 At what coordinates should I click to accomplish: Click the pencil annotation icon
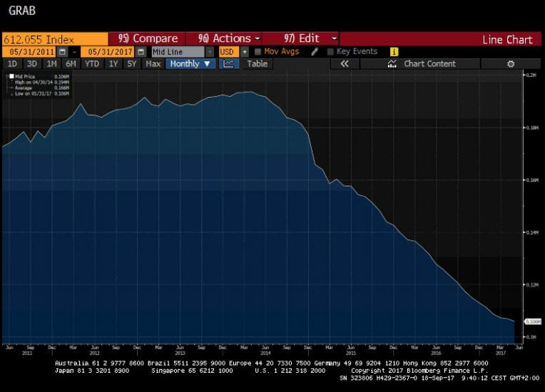pyautogui.click(x=314, y=52)
